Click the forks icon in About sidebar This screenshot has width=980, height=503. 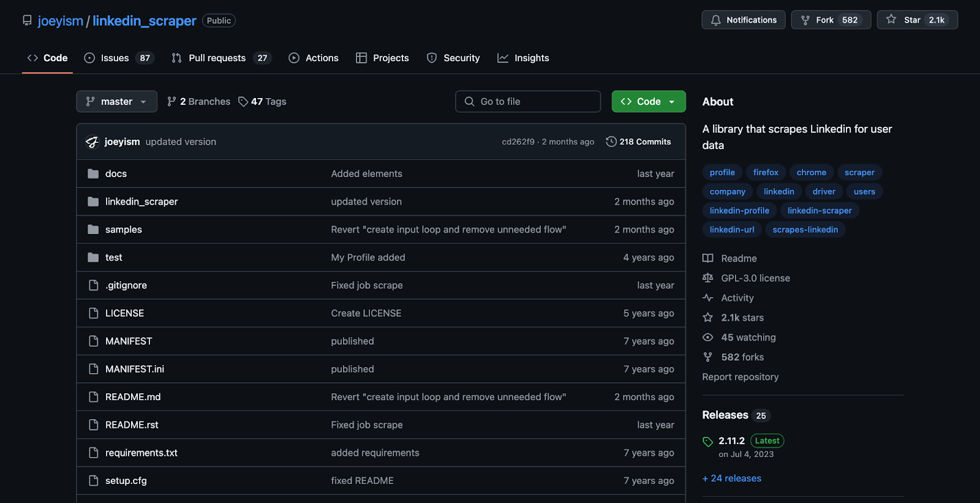708,357
